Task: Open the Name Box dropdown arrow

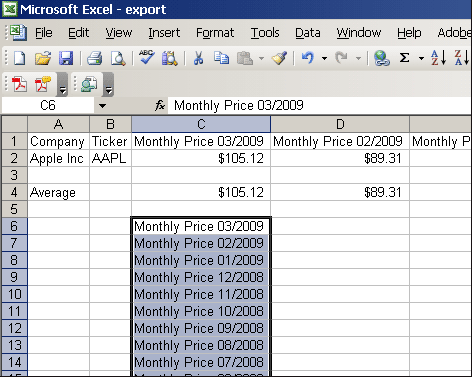Action: coord(102,106)
